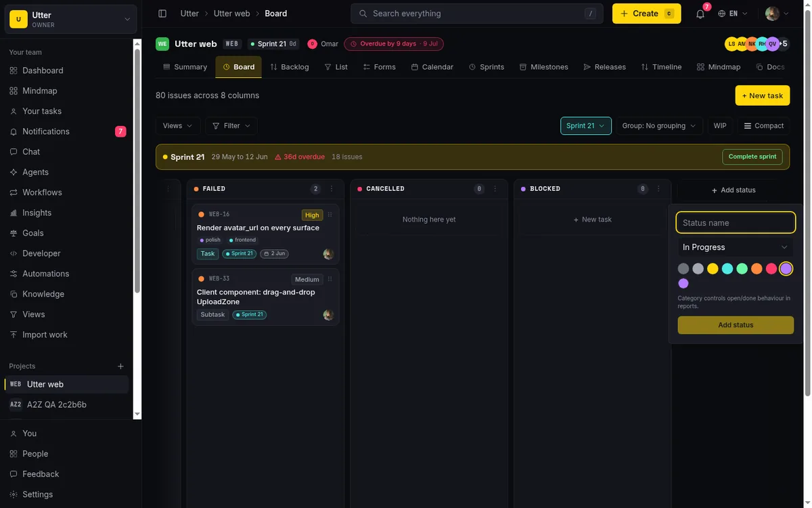Focus the Status name input field
This screenshot has width=812, height=508.
[x=736, y=223]
